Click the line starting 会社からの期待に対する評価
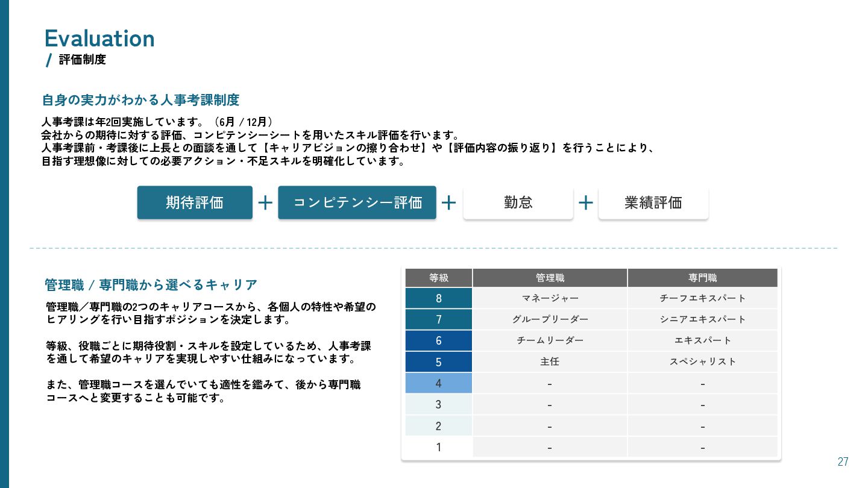868x488 pixels. [251, 135]
